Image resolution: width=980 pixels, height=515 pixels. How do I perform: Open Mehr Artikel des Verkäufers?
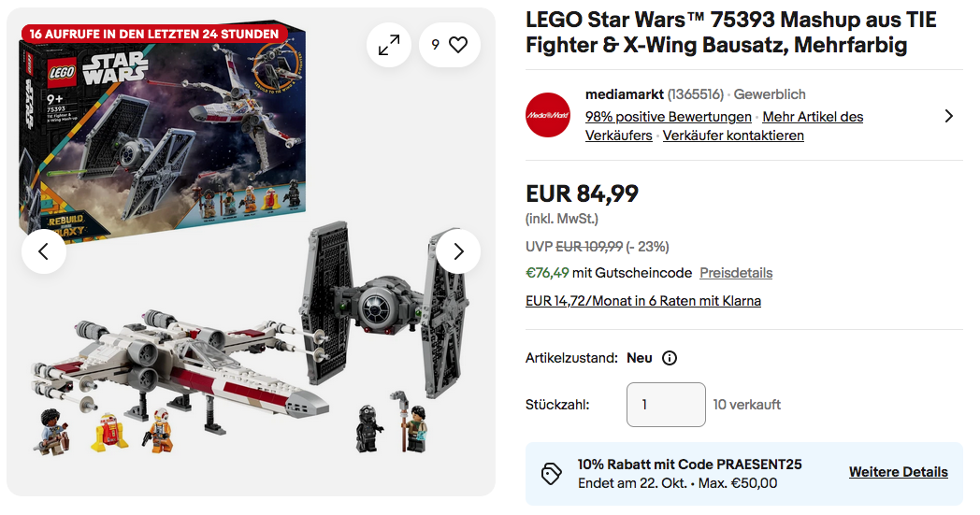[x=813, y=117]
